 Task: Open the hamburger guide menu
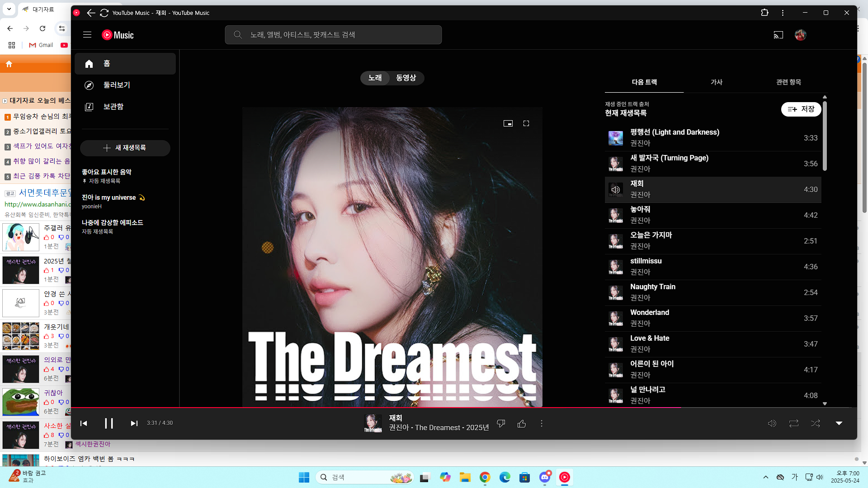pyautogui.click(x=87, y=35)
